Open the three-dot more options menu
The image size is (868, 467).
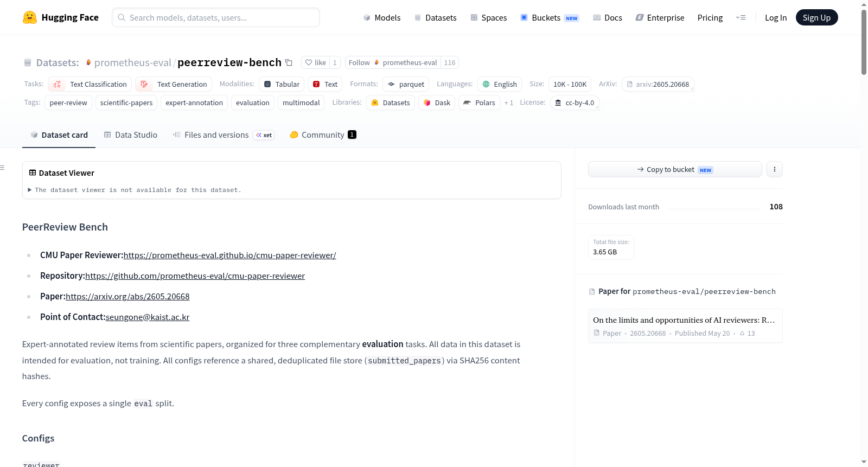[775, 169]
